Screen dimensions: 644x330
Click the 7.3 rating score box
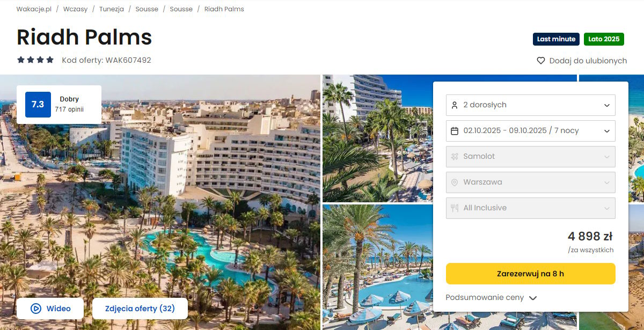38,105
